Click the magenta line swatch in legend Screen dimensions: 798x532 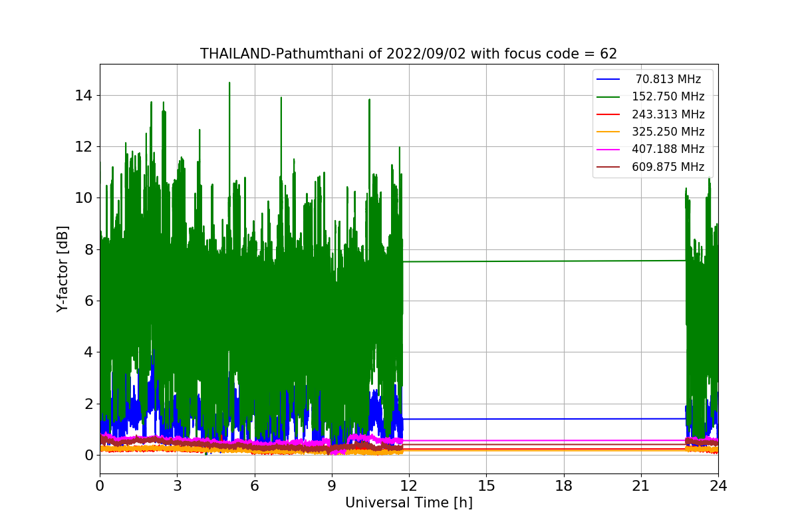(608, 150)
